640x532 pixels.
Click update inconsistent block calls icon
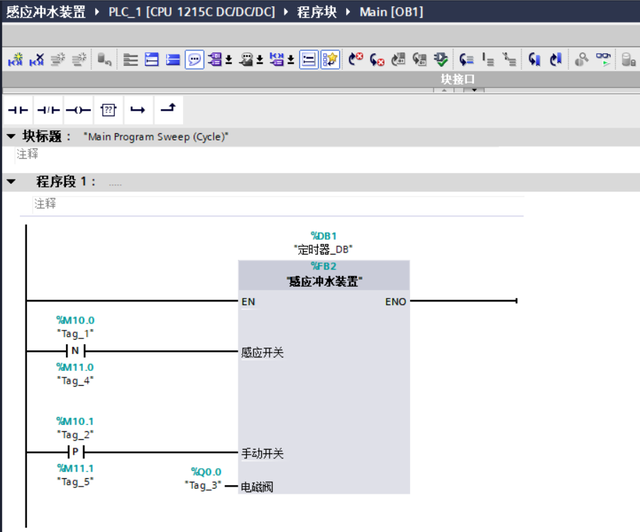[x=398, y=60]
